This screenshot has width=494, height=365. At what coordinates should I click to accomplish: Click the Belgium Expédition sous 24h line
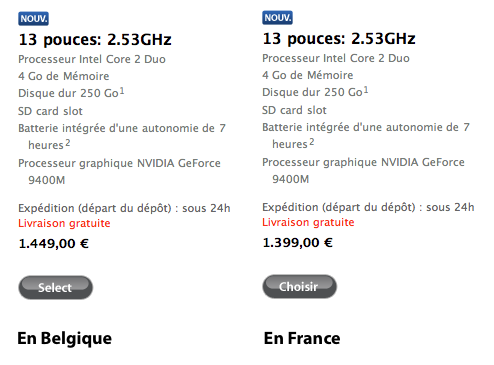coord(124,208)
